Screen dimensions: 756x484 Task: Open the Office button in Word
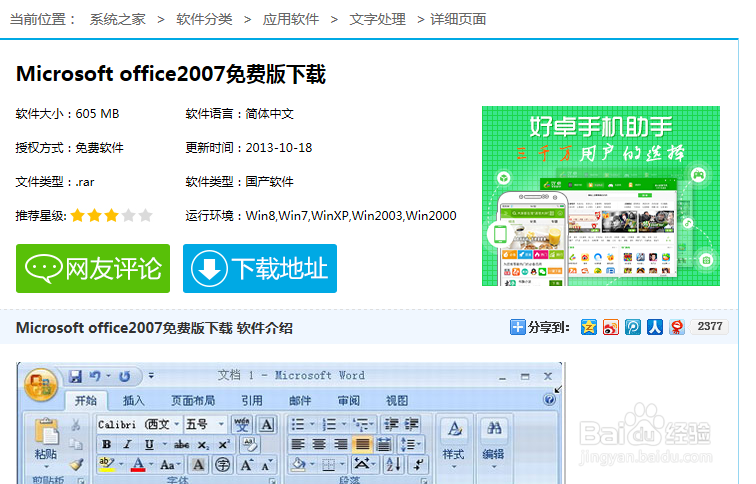click(40, 385)
